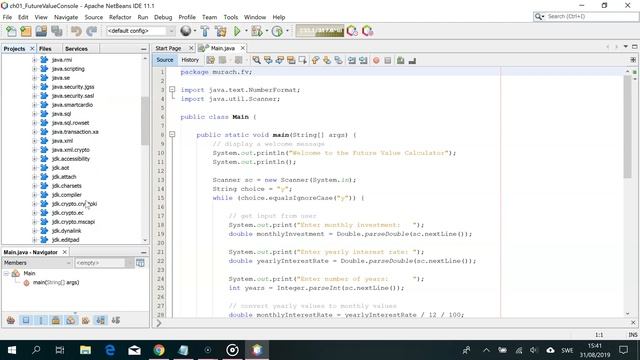Collapse the imports fold on line 3
Screen dimensions: 640x360
tap(172, 89)
